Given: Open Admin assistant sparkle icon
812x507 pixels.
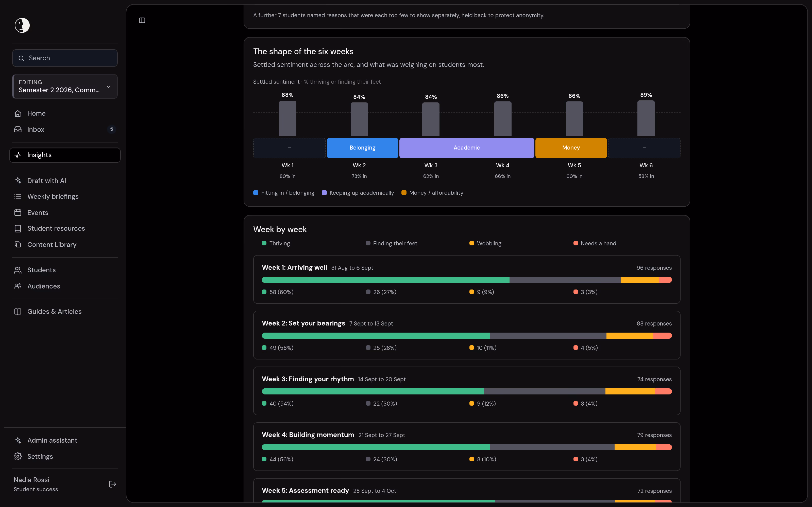Looking at the screenshot, I should pyautogui.click(x=18, y=440).
